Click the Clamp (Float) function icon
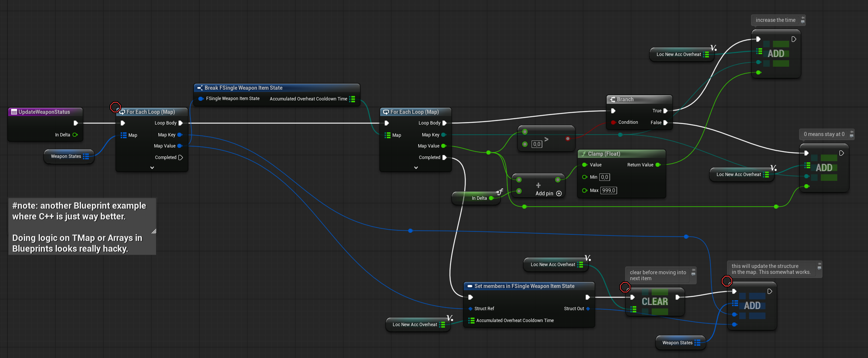 pos(584,154)
